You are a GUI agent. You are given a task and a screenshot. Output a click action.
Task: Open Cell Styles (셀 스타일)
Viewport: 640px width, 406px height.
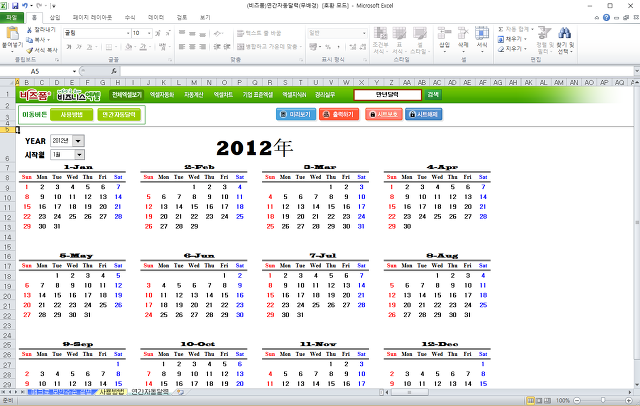pos(419,40)
